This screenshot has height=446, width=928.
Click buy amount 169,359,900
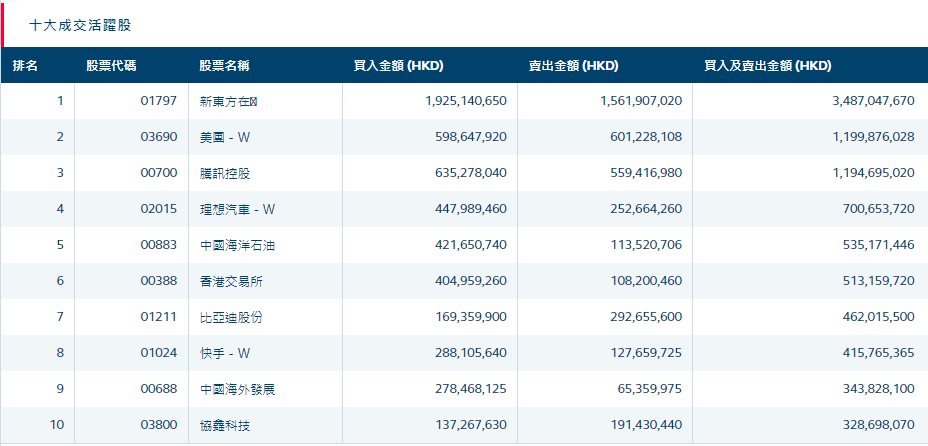click(473, 317)
